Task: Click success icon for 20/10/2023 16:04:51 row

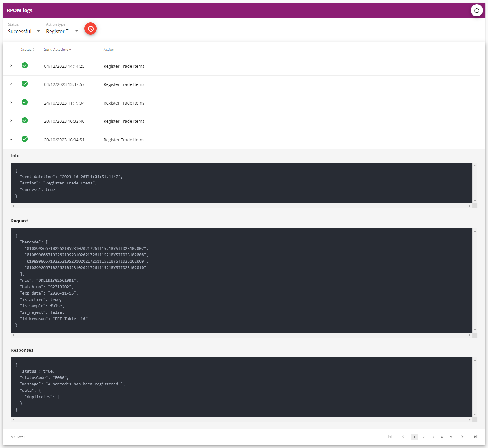Action: (x=25, y=139)
